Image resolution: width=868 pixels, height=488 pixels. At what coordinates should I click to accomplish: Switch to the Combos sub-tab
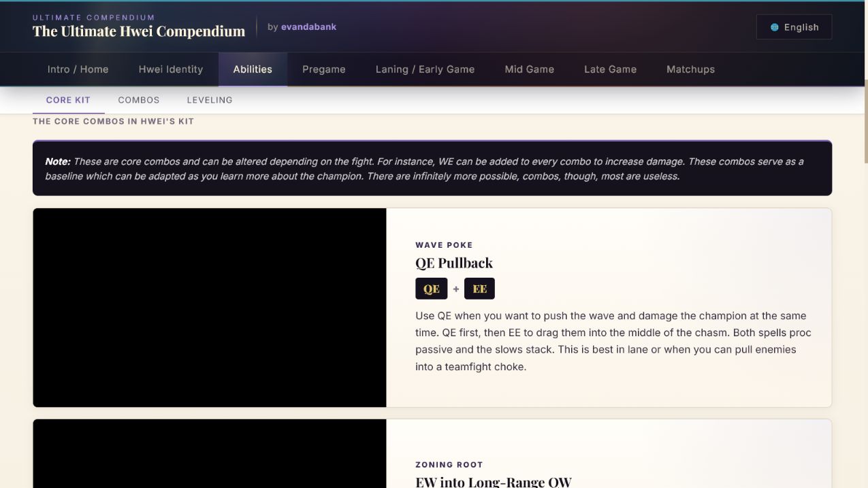point(139,100)
